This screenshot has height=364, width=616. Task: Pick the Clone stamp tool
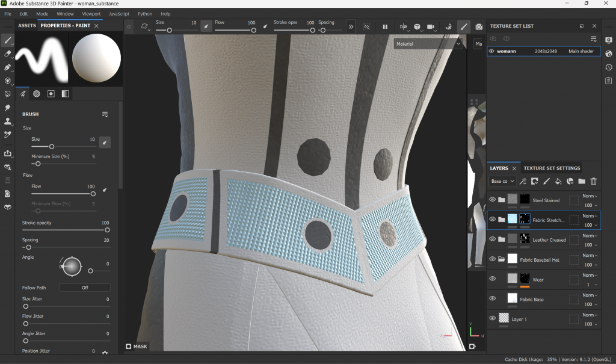8,121
